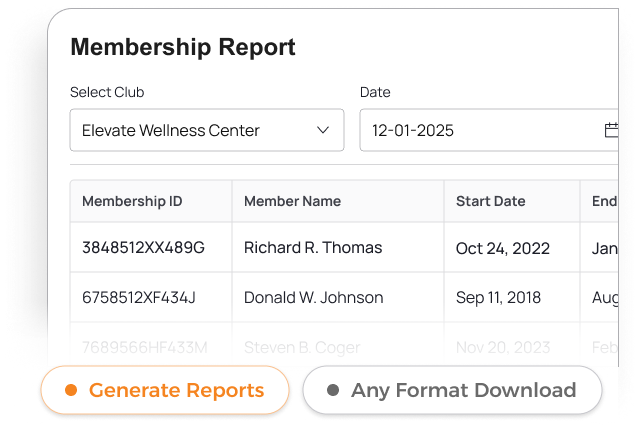Open the Elevate Wellness Center combo box

(206, 130)
